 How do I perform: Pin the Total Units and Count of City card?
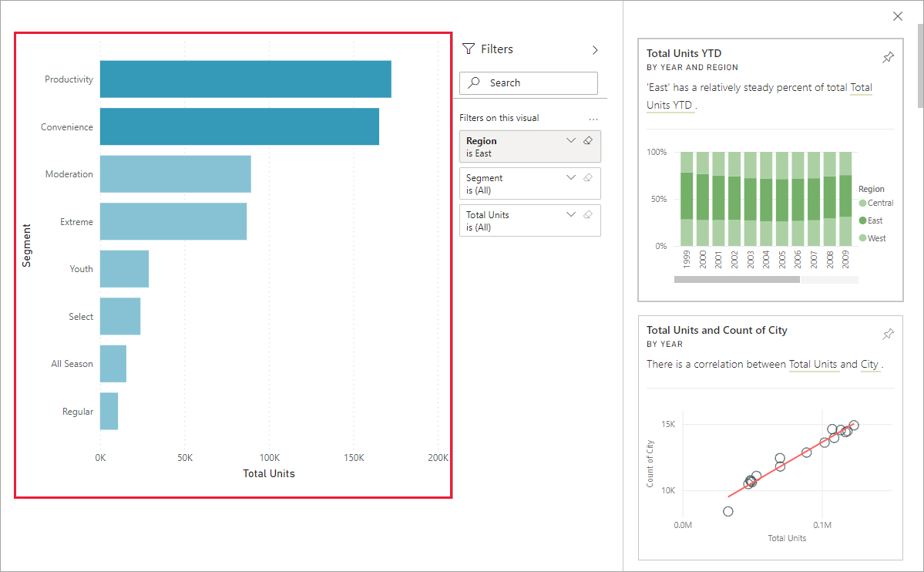pyautogui.click(x=888, y=333)
